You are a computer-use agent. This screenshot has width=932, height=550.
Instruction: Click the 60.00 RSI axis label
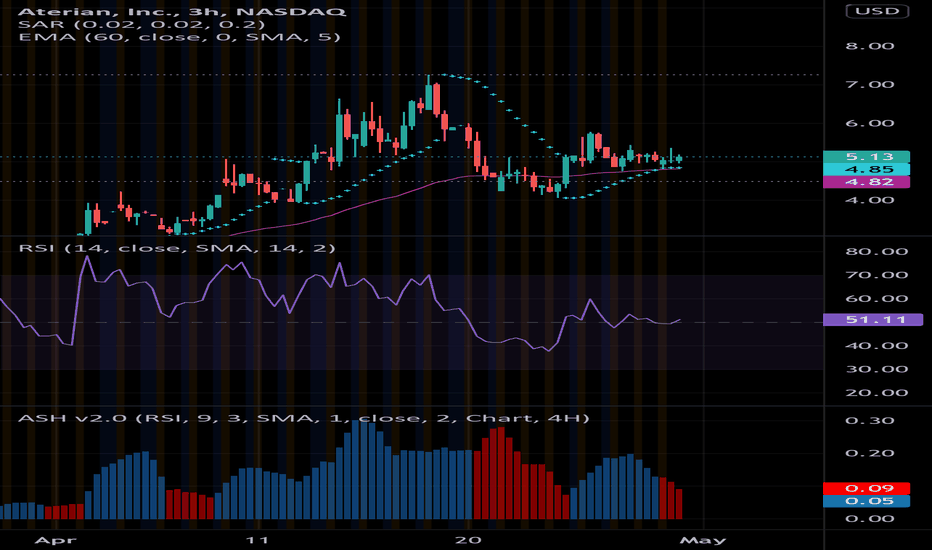coord(877,299)
